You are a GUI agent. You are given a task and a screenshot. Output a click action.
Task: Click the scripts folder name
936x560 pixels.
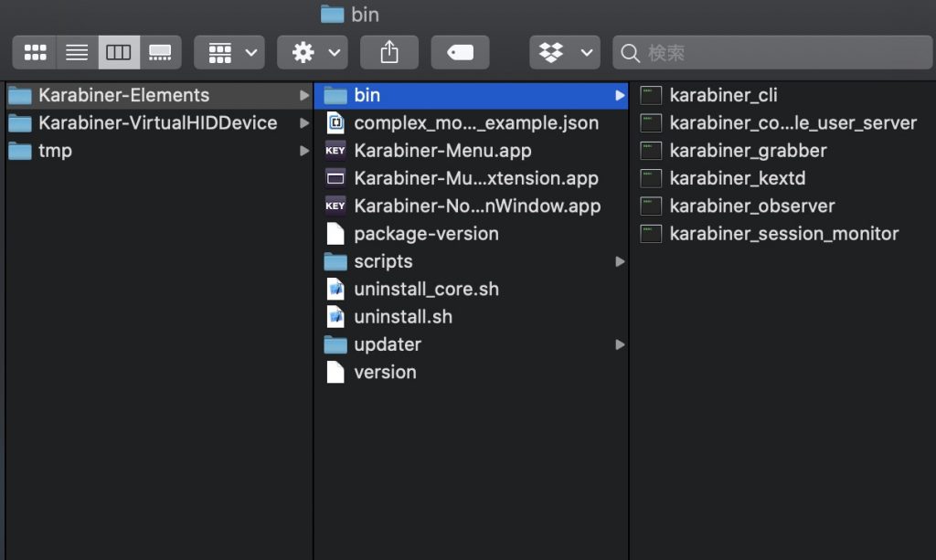383,261
